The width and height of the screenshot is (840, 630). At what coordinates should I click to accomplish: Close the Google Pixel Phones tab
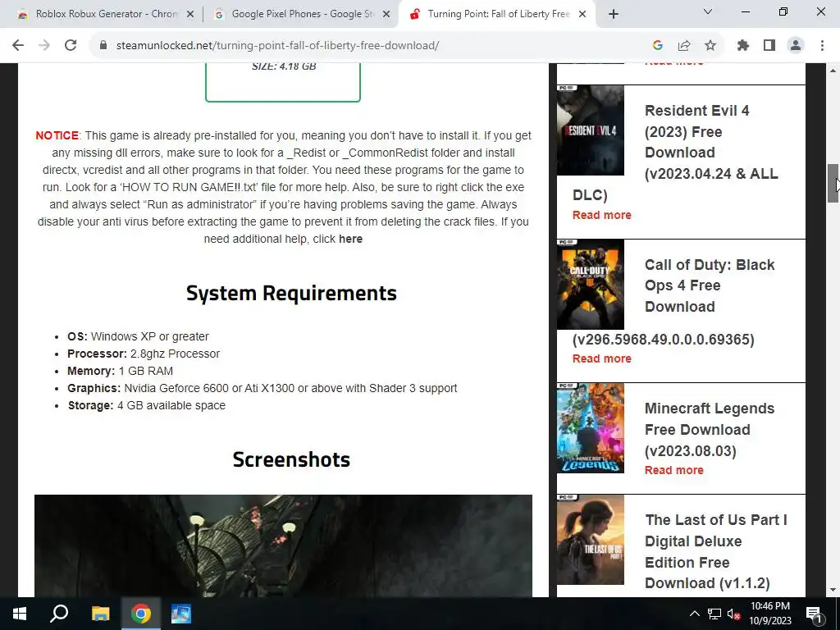point(386,15)
